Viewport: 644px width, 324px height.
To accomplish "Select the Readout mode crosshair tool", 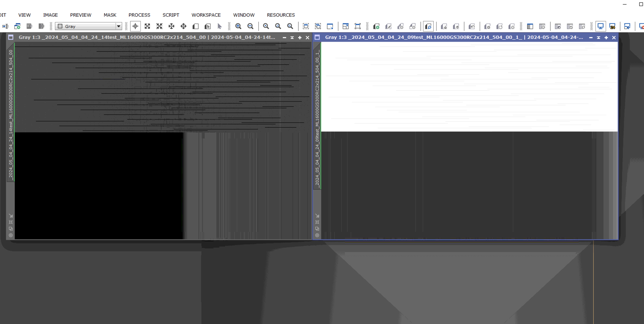I will [135, 26].
